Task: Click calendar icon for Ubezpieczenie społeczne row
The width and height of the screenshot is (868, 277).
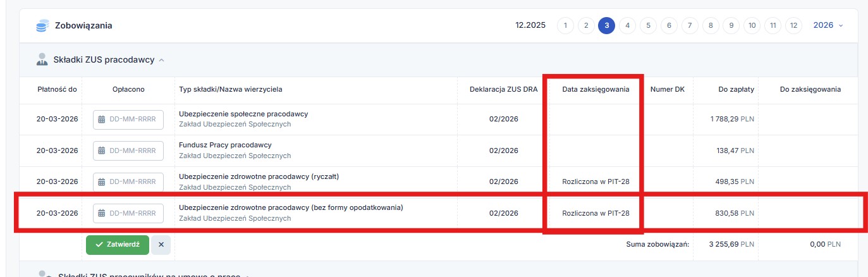Action: [102, 120]
